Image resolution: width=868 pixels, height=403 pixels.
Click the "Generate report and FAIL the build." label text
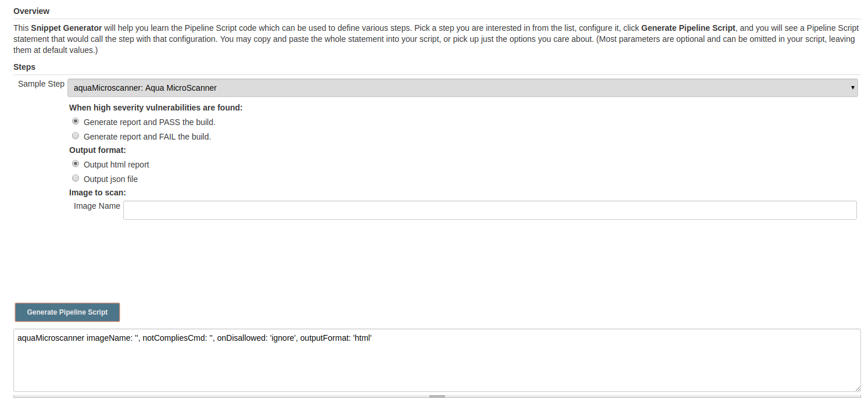coord(147,137)
